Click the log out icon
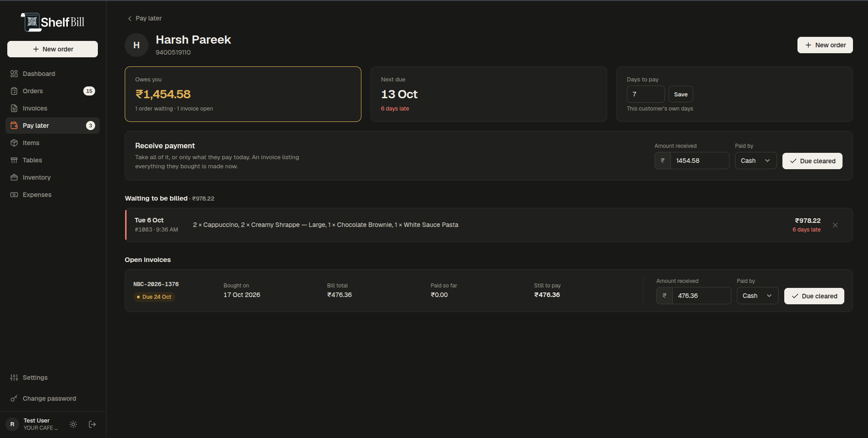 pos(92,424)
